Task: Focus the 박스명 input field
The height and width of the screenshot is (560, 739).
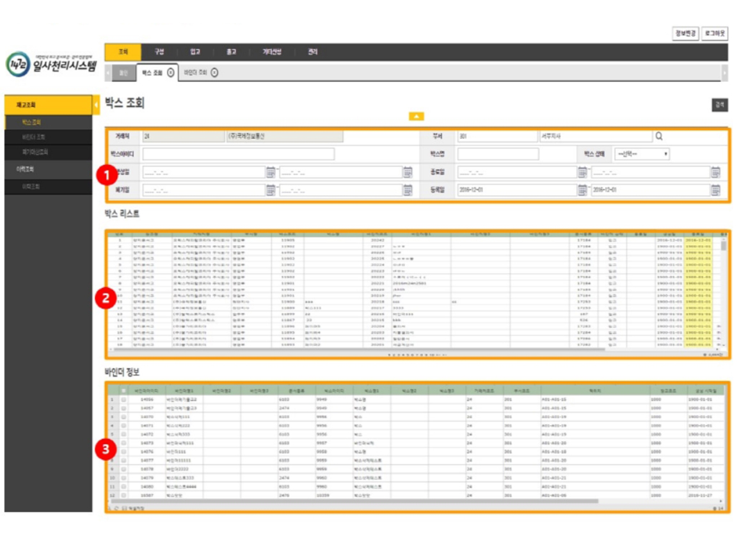Action: (x=498, y=154)
